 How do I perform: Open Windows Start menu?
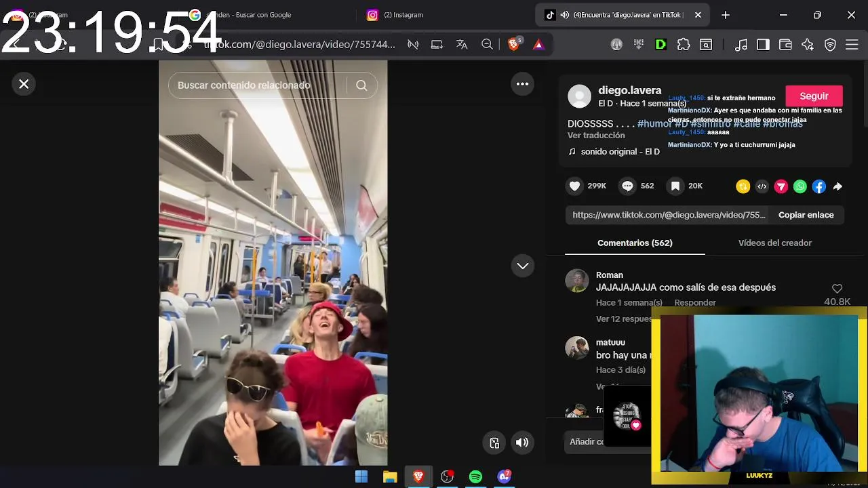(x=361, y=476)
